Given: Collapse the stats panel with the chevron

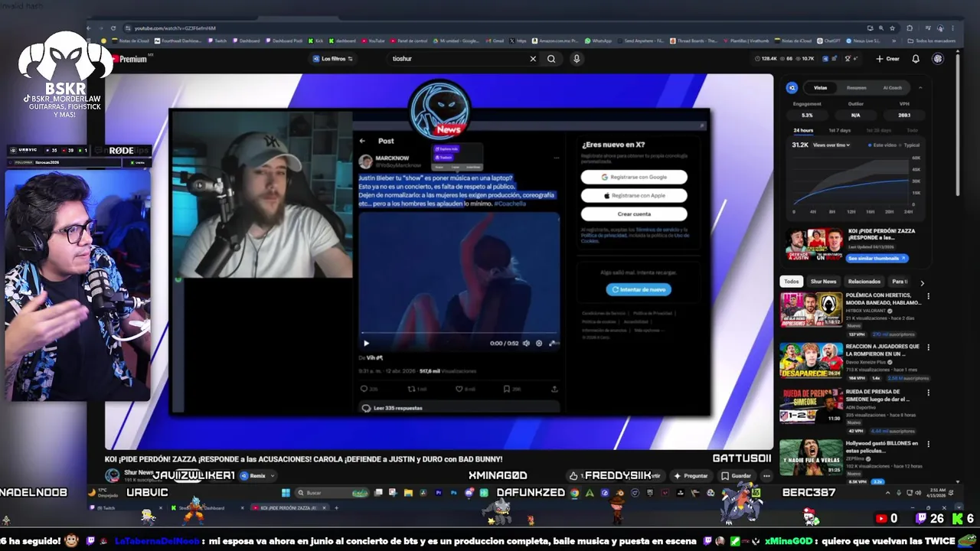Looking at the screenshot, I should [920, 88].
